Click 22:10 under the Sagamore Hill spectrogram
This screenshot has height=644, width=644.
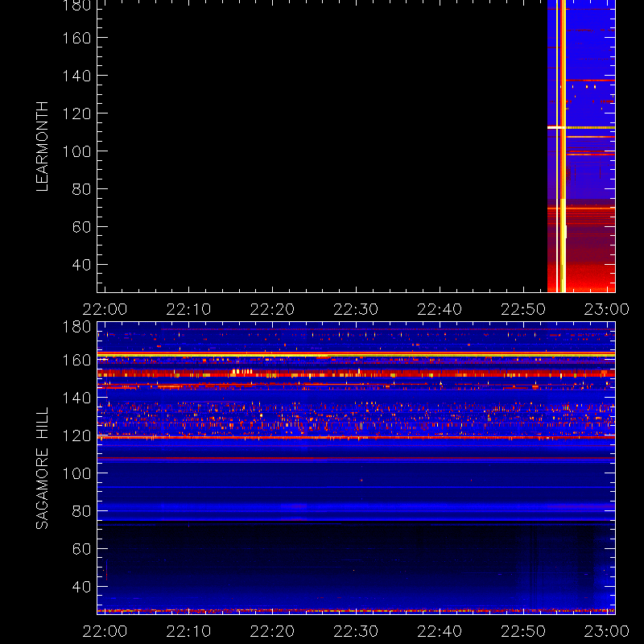[x=188, y=631]
